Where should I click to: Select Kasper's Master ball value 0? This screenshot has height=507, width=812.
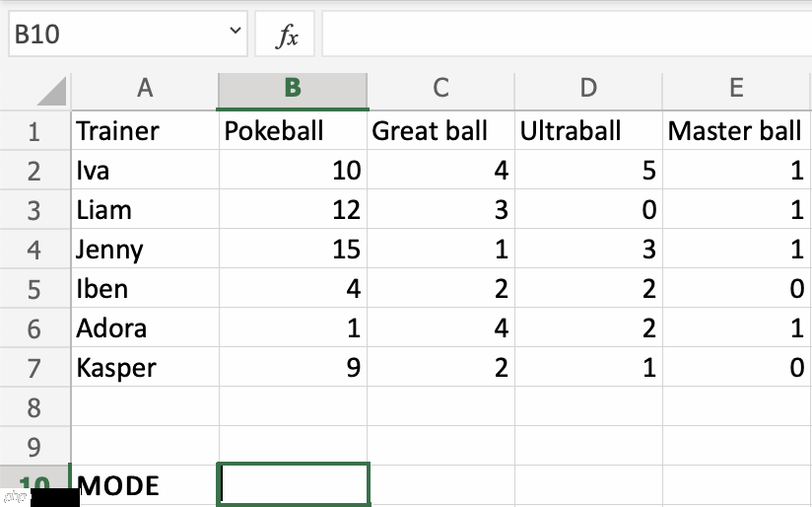click(x=736, y=367)
